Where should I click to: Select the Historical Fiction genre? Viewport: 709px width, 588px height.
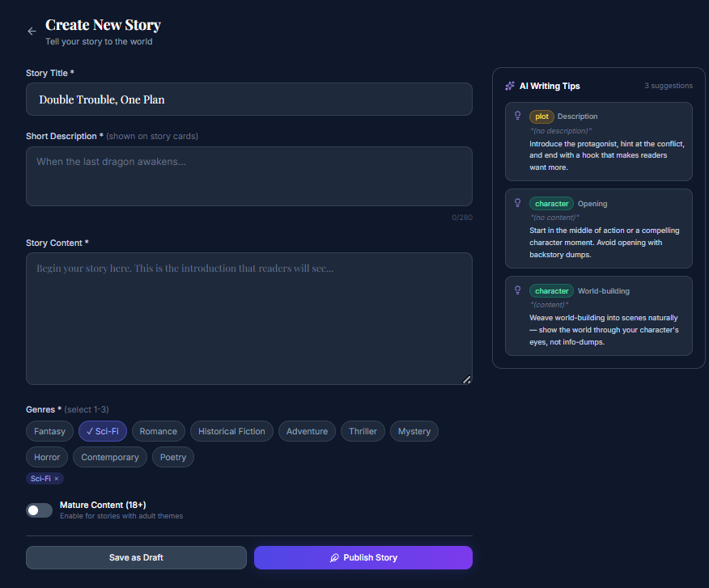[231, 432]
